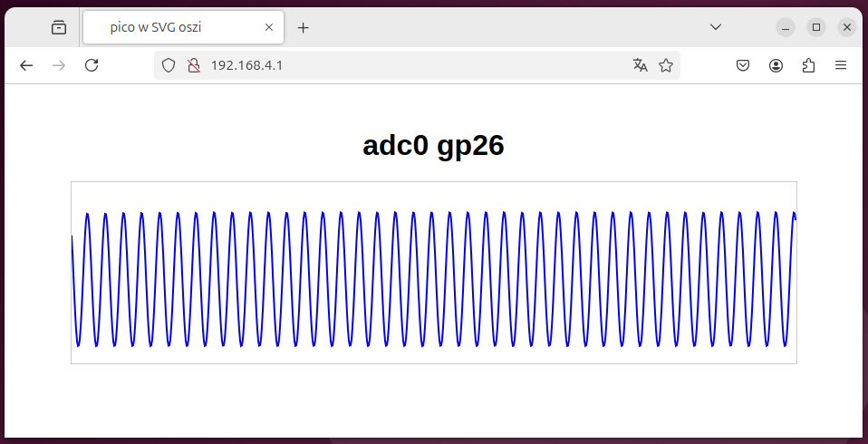Close the 'pico w SVG oszi' tab

tap(269, 27)
